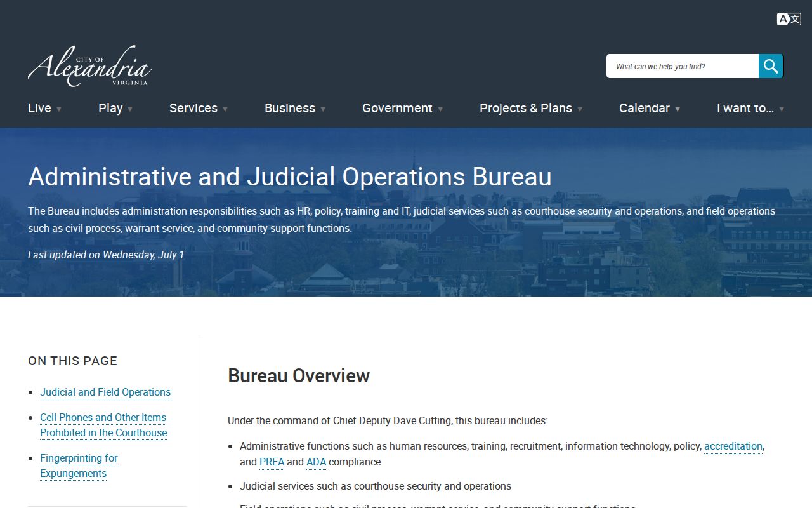Expand the Services menu arrow
The height and width of the screenshot is (508, 812).
pyautogui.click(x=225, y=109)
